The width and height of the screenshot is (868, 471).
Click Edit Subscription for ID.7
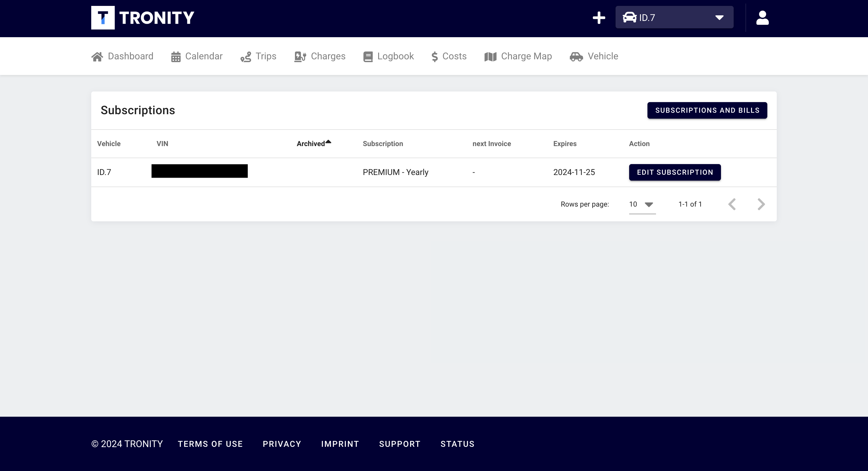(675, 172)
